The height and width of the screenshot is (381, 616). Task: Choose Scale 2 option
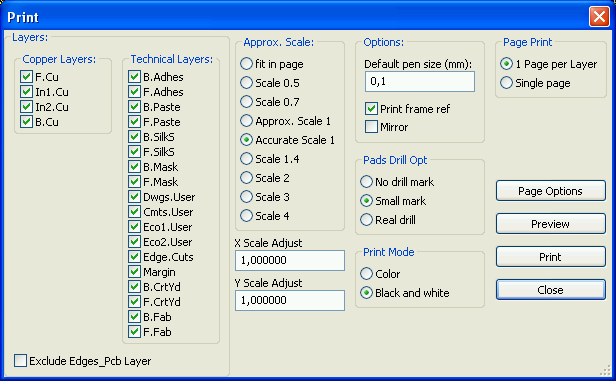(x=246, y=178)
